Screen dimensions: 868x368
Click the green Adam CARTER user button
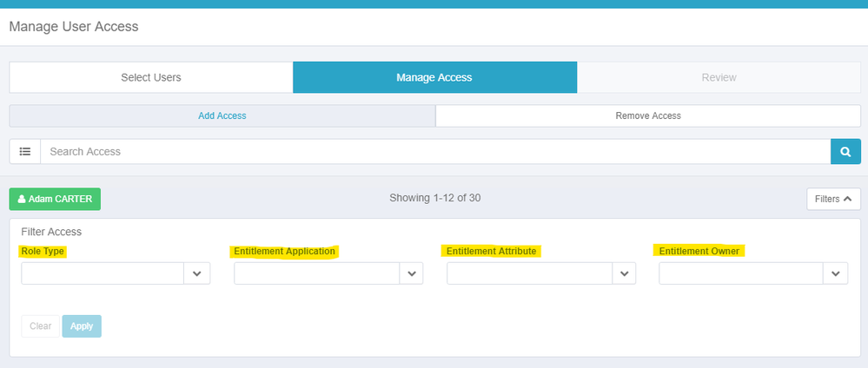[x=55, y=199]
